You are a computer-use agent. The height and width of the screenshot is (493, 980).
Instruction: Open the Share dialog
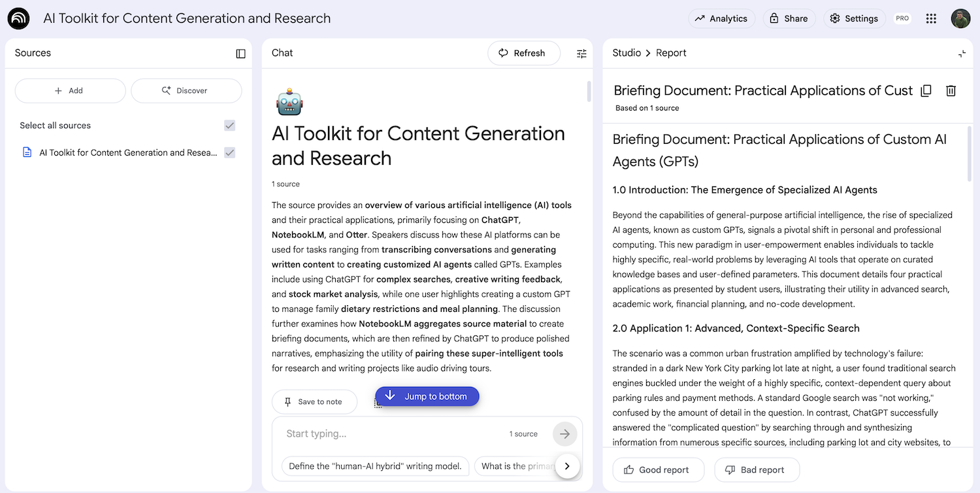coord(789,18)
